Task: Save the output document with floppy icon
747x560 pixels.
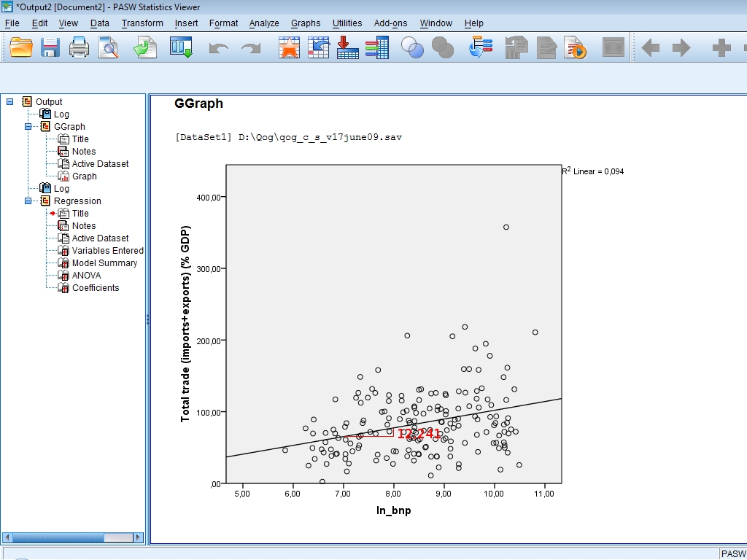Action: point(50,49)
